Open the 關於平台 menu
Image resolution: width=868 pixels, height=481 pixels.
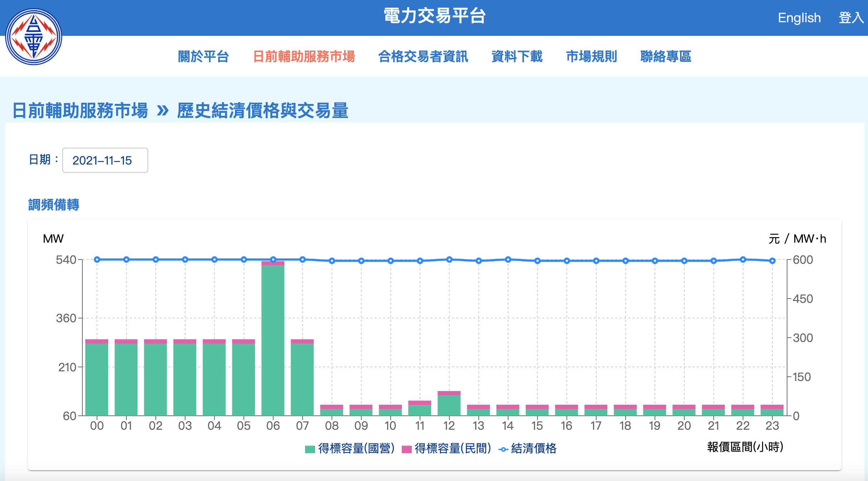click(203, 57)
